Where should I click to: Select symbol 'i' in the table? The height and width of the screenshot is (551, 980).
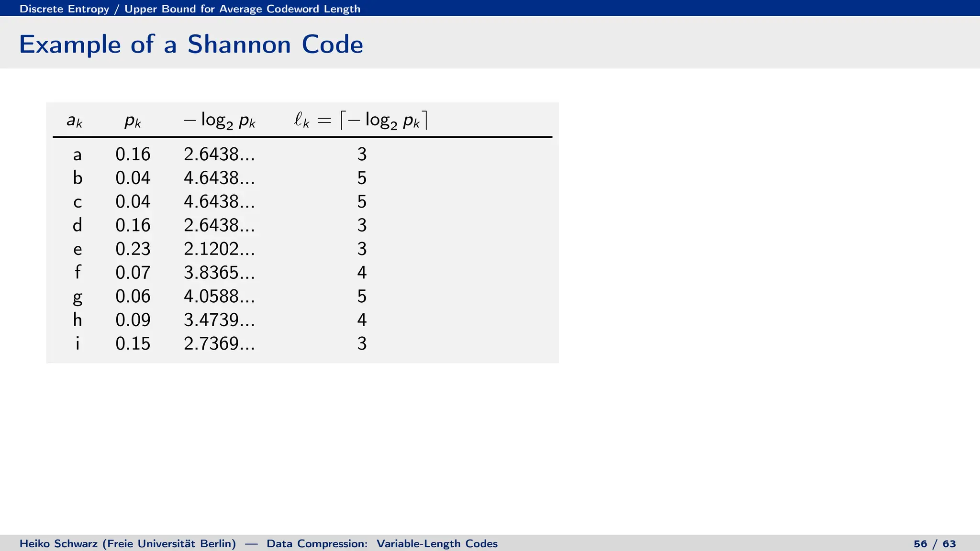click(x=78, y=343)
